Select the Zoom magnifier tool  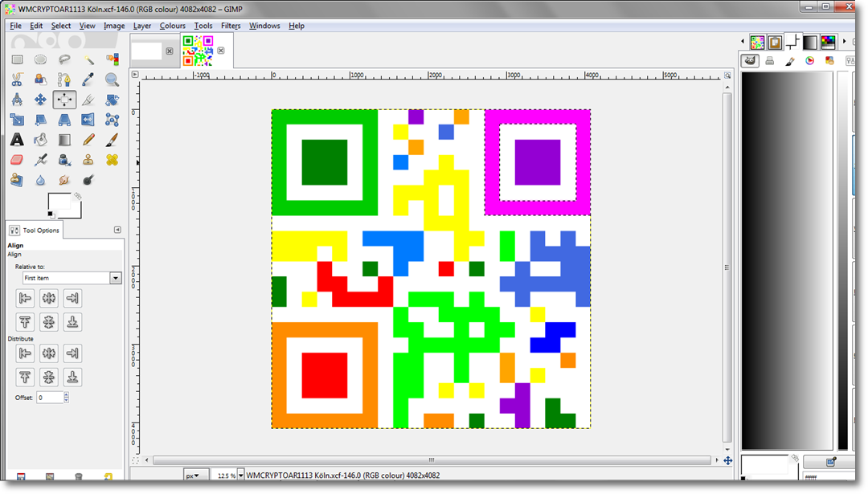112,80
